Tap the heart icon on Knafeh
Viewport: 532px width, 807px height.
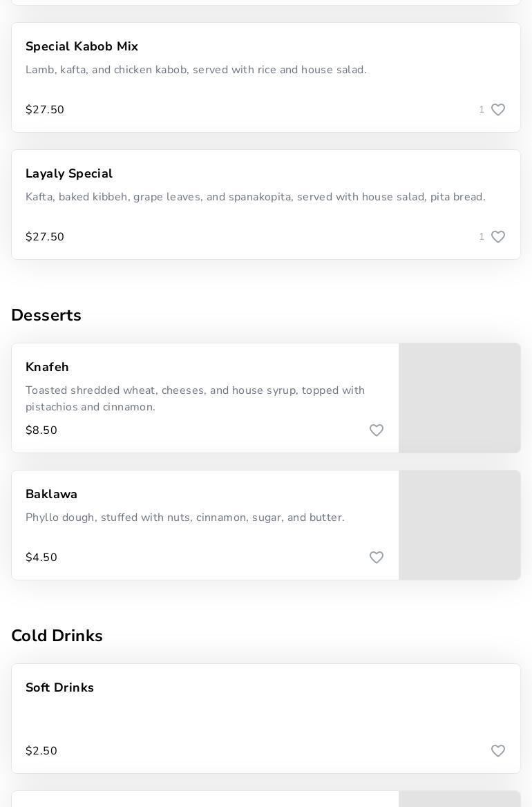pyautogui.click(x=376, y=430)
